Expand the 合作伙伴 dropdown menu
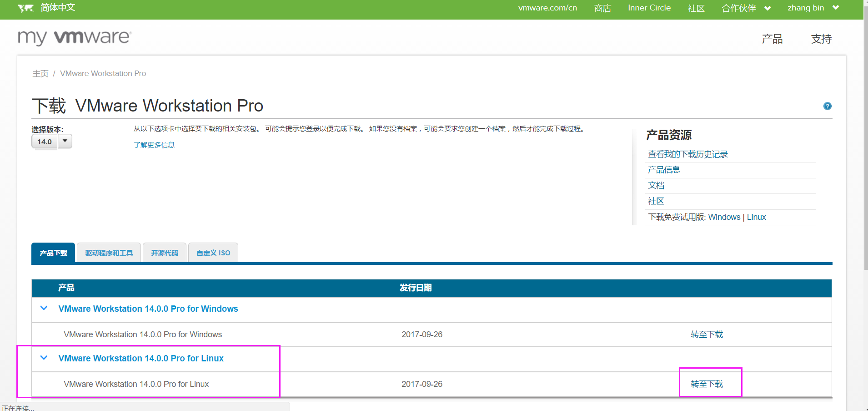Screen dimensions: 868x411 click(x=746, y=8)
